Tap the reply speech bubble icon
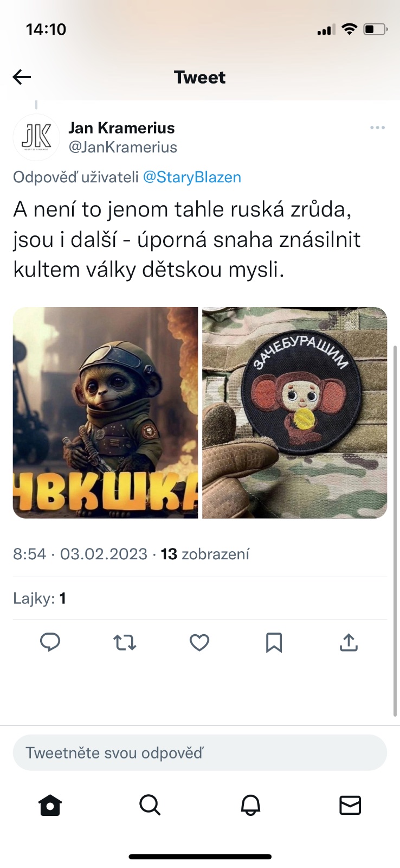400x868 pixels. 50,642
